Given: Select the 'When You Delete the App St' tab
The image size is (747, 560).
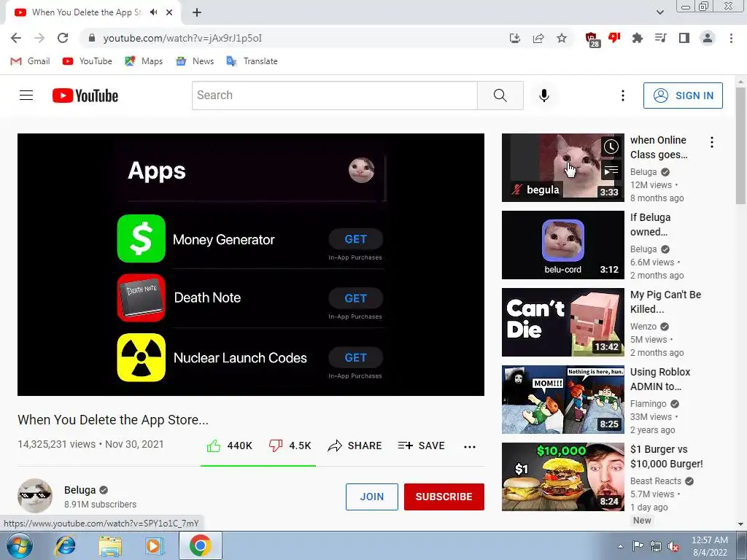Looking at the screenshot, I should click(86, 12).
